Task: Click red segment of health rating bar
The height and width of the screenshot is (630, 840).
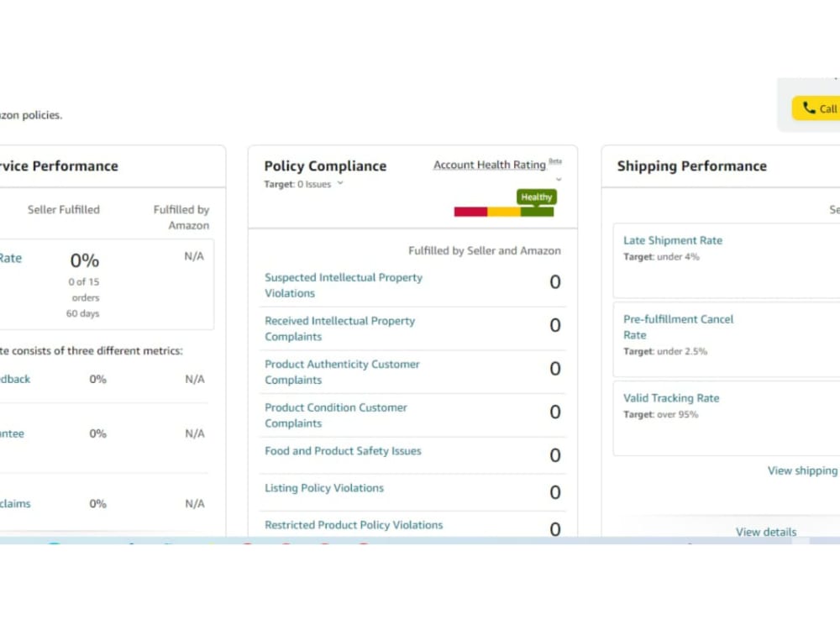Action: coord(470,212)
